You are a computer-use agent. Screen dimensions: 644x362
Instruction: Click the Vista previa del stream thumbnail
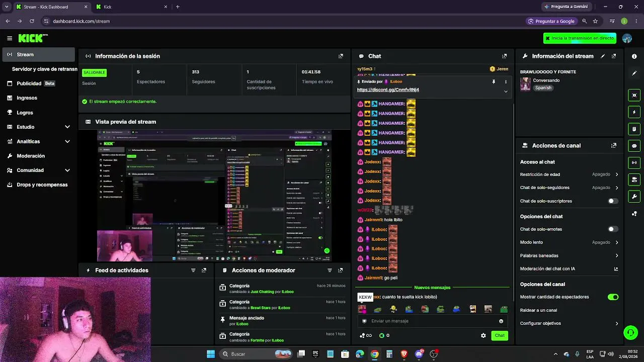214,196
